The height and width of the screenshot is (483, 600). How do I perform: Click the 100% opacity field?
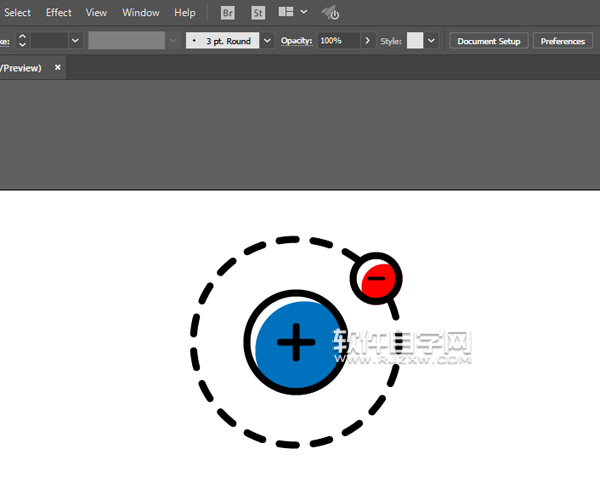(x=339, y=41)
